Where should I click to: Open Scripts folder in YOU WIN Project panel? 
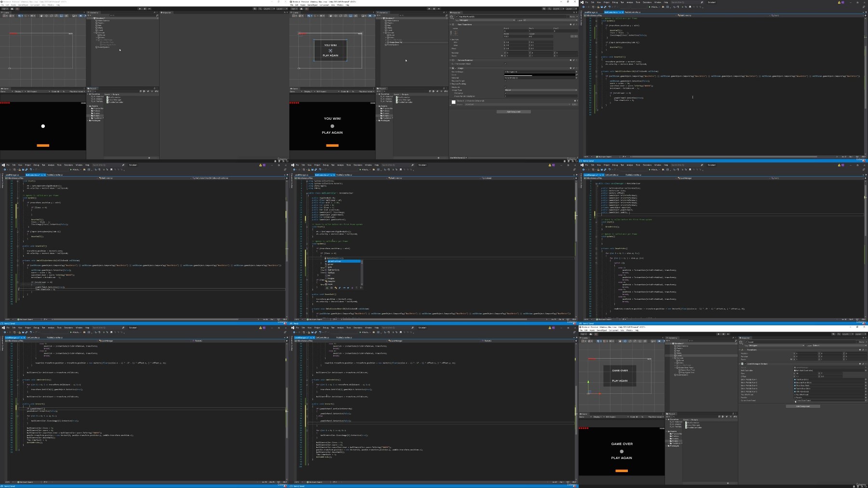coord(385,116)
